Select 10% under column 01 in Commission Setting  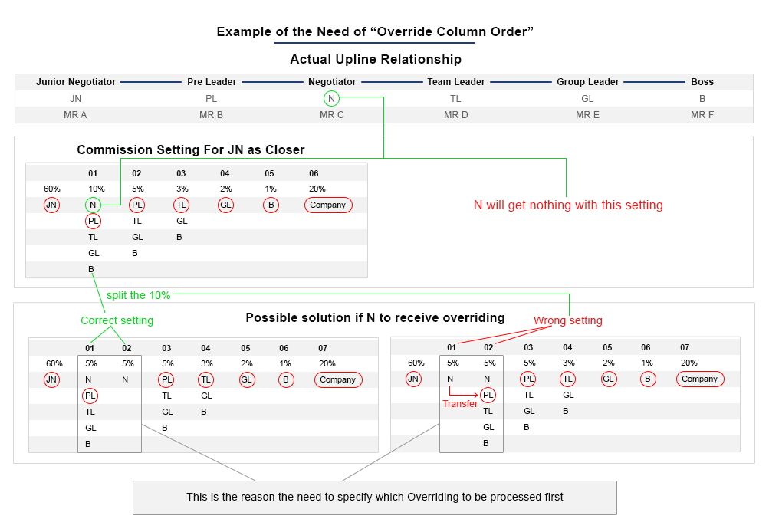click(x=96, y=189)
